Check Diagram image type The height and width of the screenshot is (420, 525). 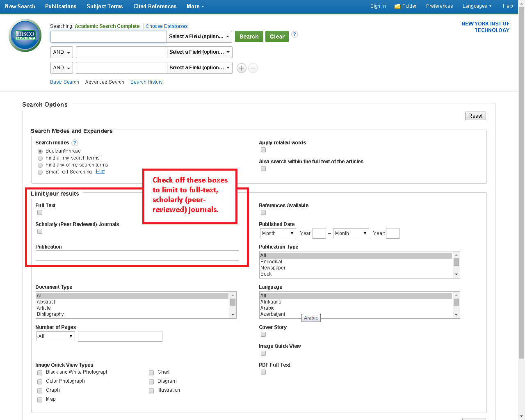[x=151, y=382]
